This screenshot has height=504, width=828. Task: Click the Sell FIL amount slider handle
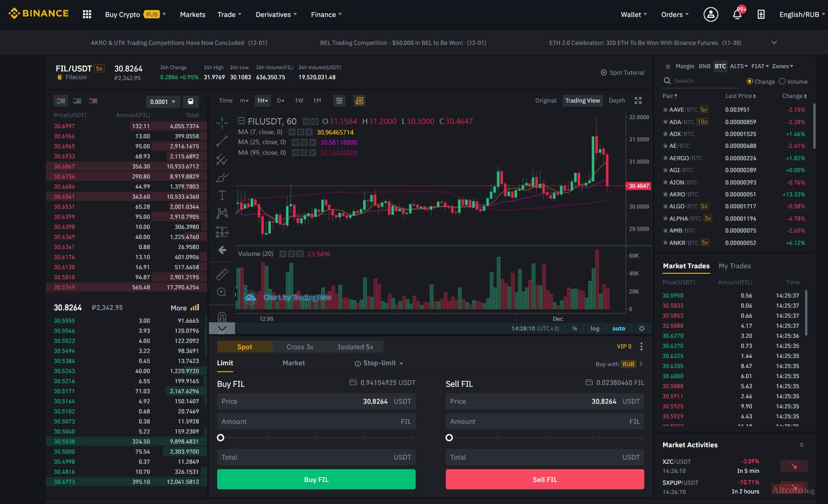[x=449, y=438]
